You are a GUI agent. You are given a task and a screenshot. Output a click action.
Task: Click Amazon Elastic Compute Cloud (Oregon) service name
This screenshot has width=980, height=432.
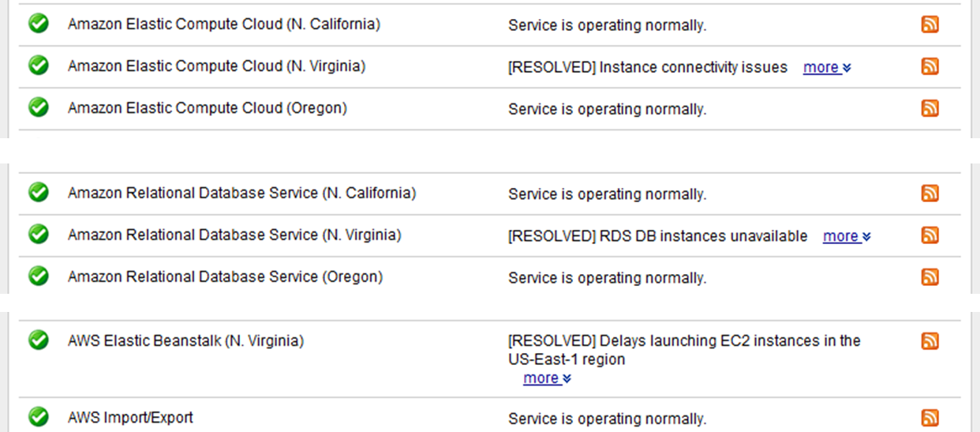click(207, 108)
